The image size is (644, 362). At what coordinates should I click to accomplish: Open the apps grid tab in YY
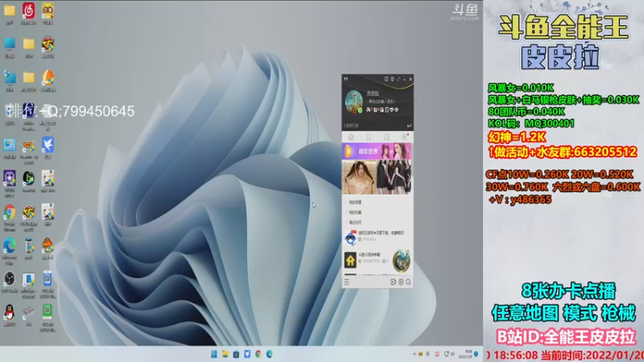click(405, 137)
